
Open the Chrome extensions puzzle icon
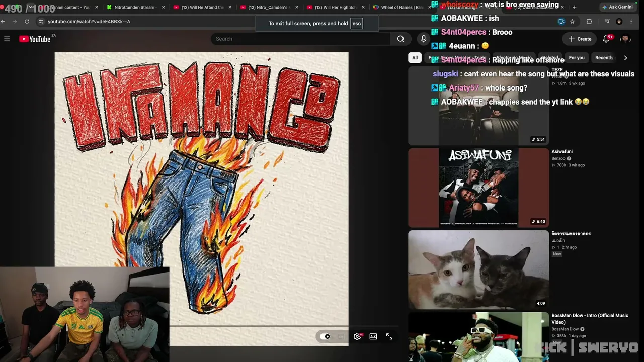pos(589,22)
